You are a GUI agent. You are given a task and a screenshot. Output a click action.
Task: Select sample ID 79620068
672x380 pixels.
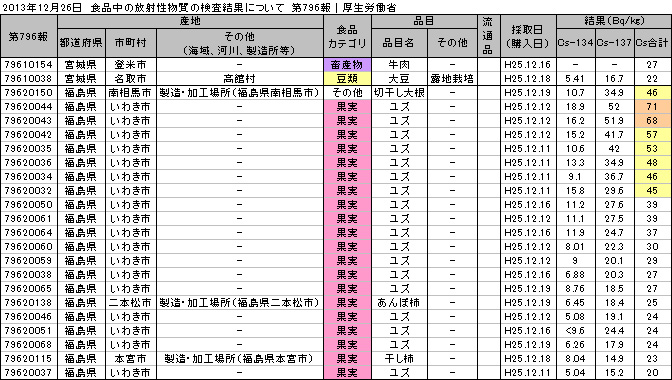coord(28,344)
